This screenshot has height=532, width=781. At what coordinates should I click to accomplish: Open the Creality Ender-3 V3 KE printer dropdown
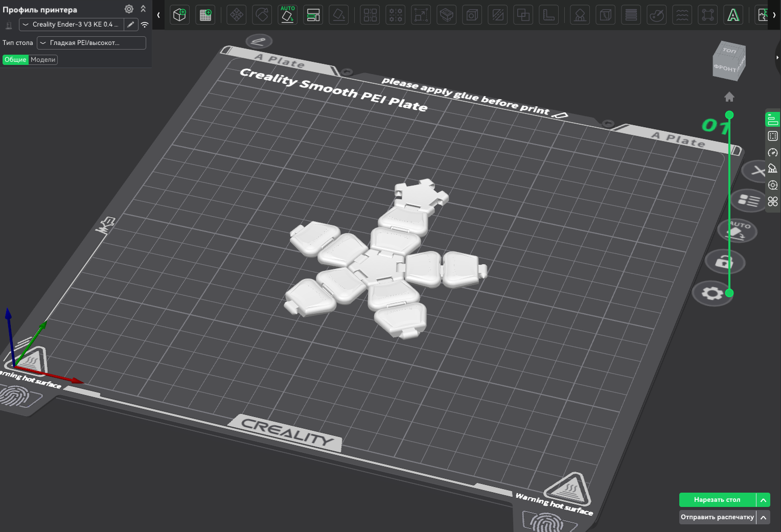[x=72, y=24]
